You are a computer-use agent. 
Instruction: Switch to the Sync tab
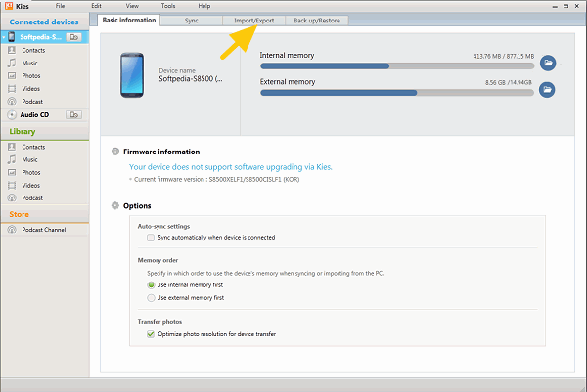192,21
